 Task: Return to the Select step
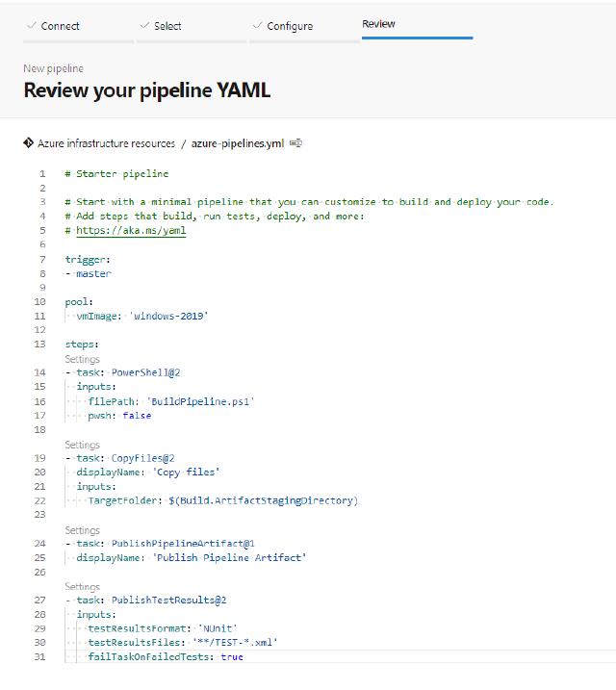167,26
